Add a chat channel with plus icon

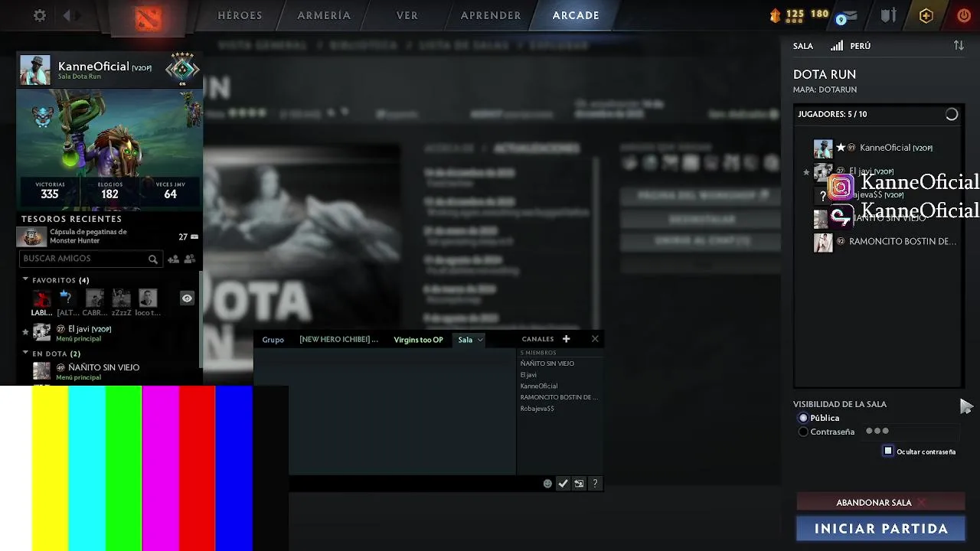[567, 339]
